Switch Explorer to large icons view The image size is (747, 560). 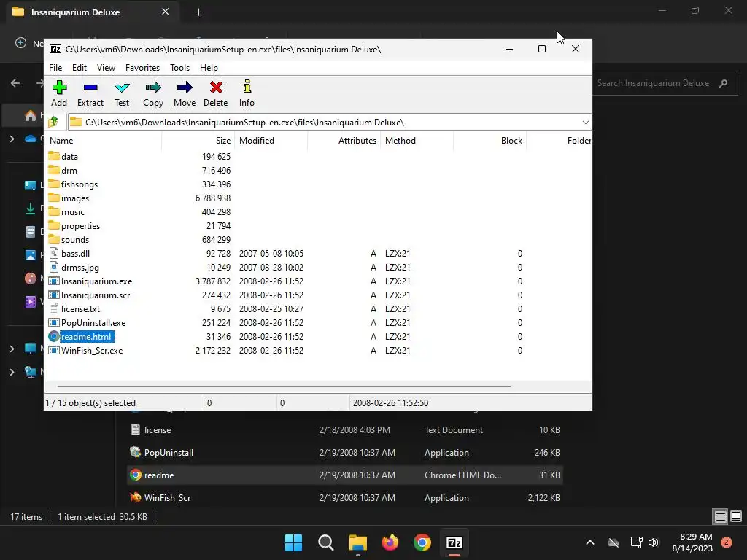736,516
